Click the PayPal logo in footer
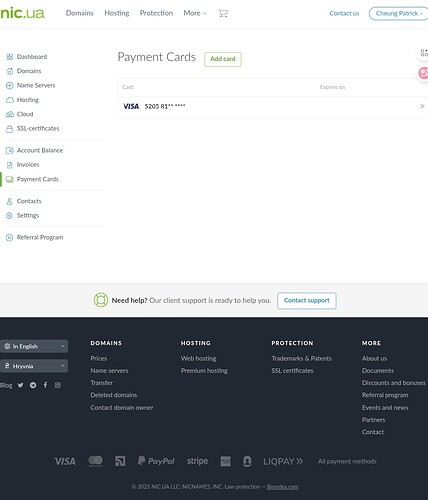This screenshot has height=500, width=428. point(156,461)
